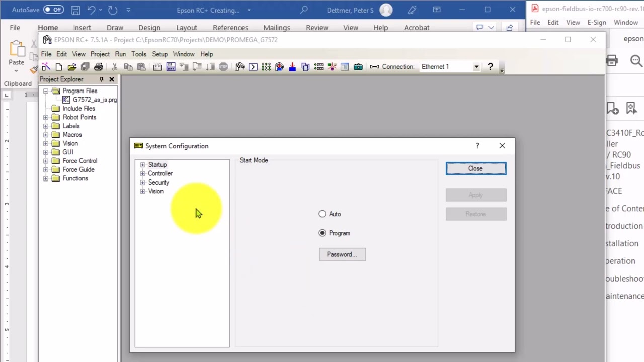Image resolution: width=644 pixels, height=362 pixels.
Task: Expand Force Control folder in Project Explorer
Action: pos(46,161)
